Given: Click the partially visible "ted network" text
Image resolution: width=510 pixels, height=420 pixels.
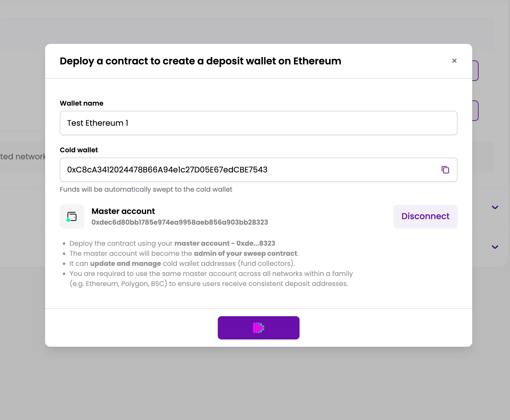Looking at the screenshot, I should (x=23, y=157).
